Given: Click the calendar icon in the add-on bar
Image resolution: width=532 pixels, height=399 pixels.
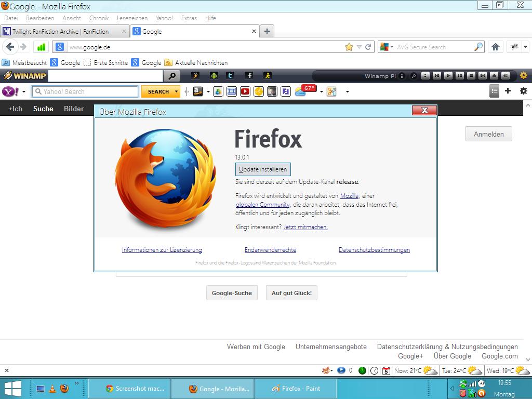Looking at the screenshot, I should point(386,370).
